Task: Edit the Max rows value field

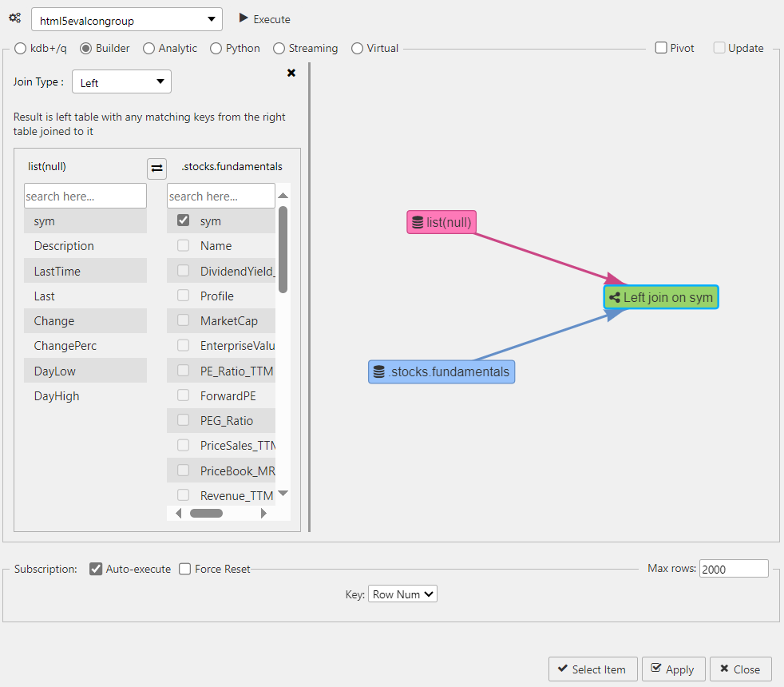Action: (x=733, y=568)
